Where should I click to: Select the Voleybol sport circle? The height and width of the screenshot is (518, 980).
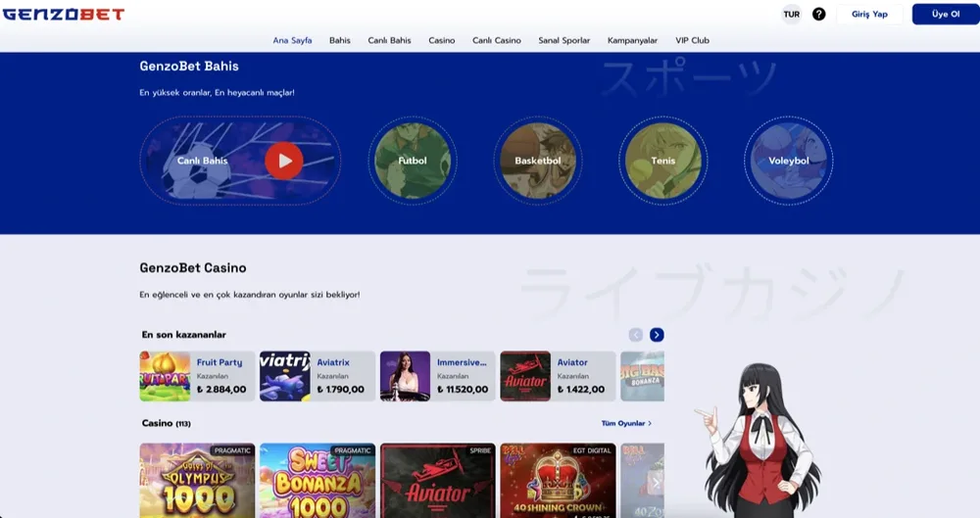(x=789, y=161)
